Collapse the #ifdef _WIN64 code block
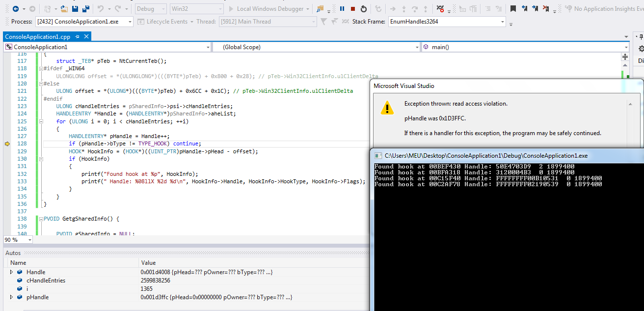Viewport: 644px width, 311px height. click(x=40, y=69)
